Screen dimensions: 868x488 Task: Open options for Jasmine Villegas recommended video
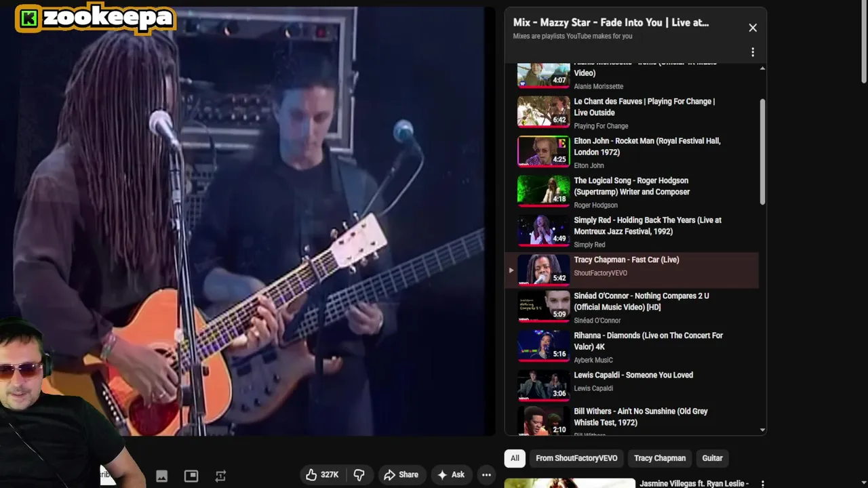click(x=762, y=484)
